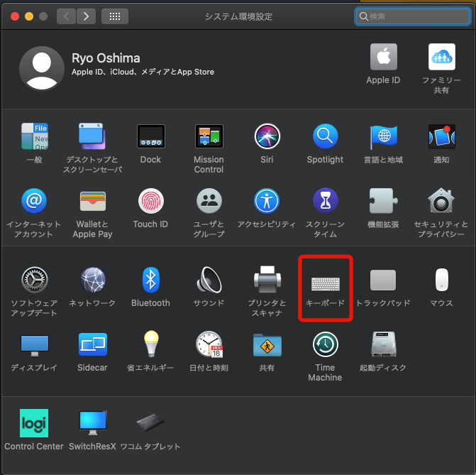Open 省エネルギー preferences
This screenshot has height=475, width=476.
coord(151,344)
